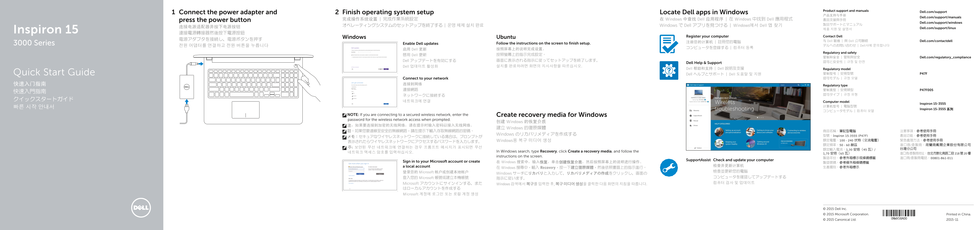The width and height of the screenshot is (980, 230).
Task: Click the Warranty icon in Dell Help & Support
Action: (690, 111)
